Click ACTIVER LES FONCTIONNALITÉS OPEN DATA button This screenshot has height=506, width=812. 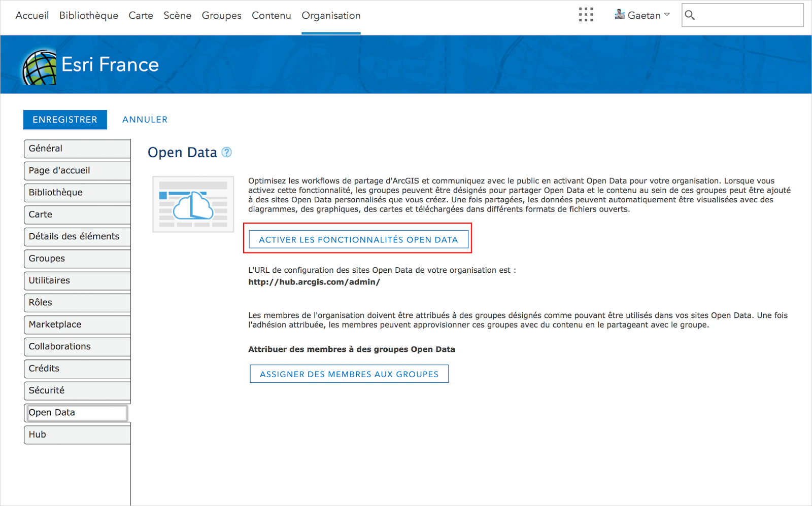[358, 239]
